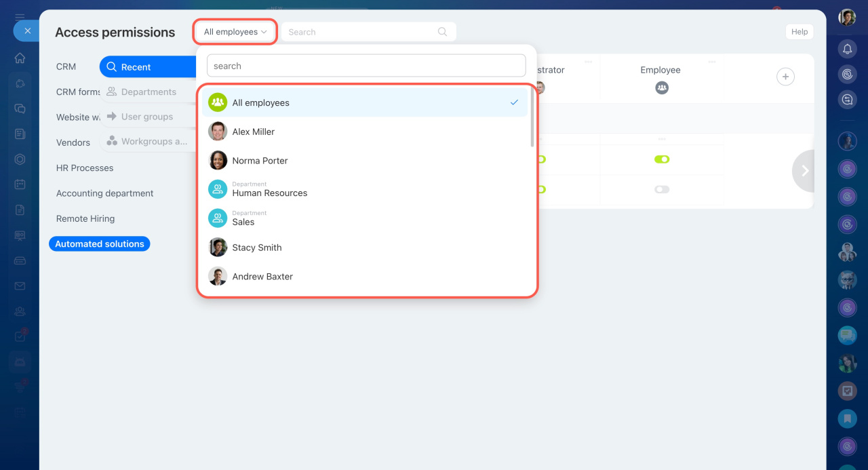The width and height of the screenshot is (868, 470).
Task: Open the user profile avatar at top right
Action: click(847, 18)
